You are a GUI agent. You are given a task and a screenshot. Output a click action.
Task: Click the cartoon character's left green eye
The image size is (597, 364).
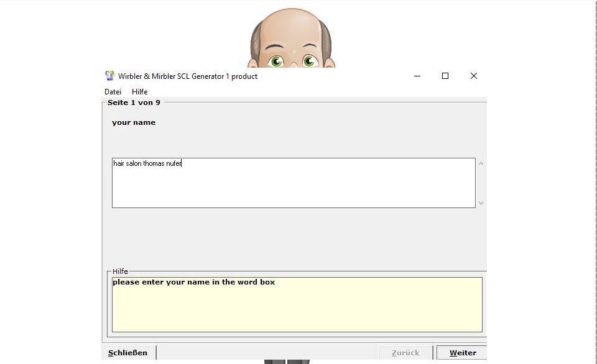point(275,61)
